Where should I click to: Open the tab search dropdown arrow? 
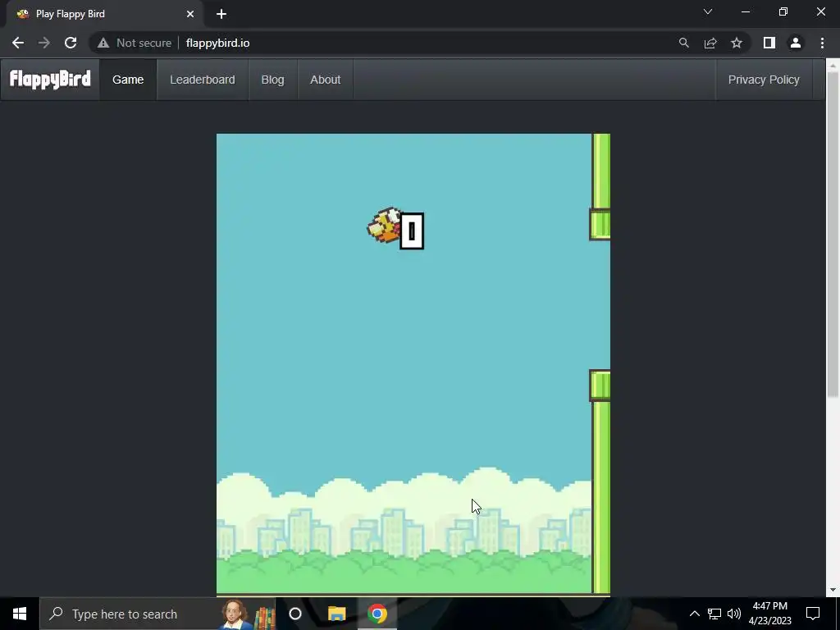tap(708, 11)
